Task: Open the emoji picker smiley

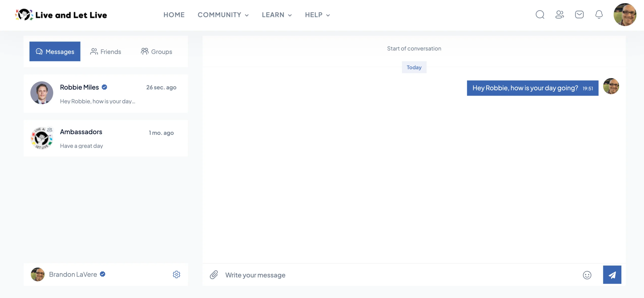Action: pos(587,275)
